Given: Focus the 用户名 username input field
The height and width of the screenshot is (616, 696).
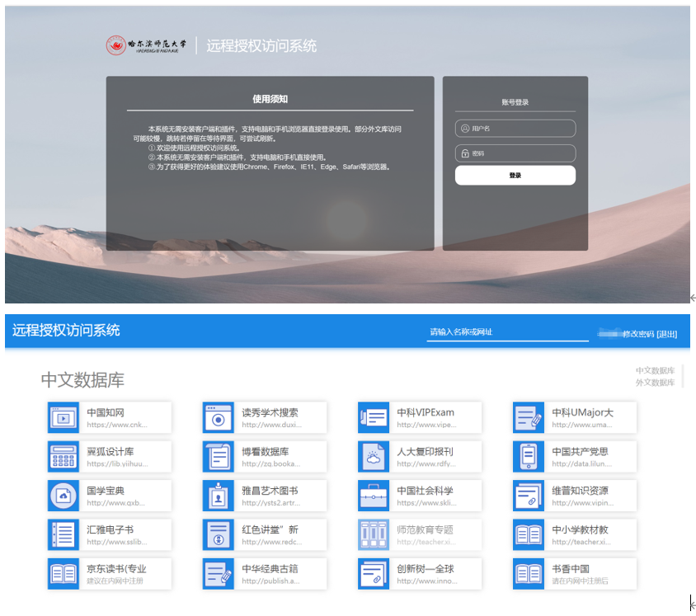Looking at the screenshot, I should tap(515, 129).
